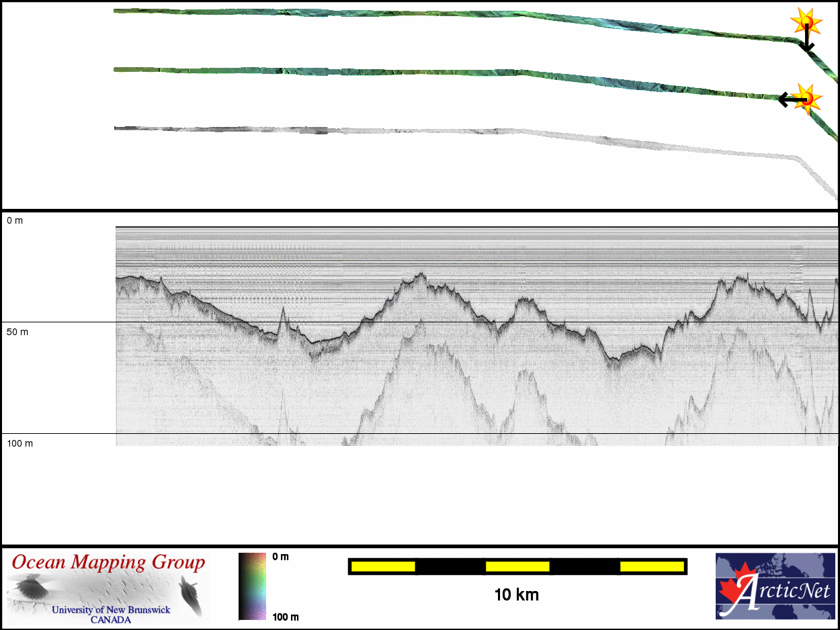The width and height of the screenshot is (840, 630).
Task: Click the University of New Brunswick text
Action: 111,610
